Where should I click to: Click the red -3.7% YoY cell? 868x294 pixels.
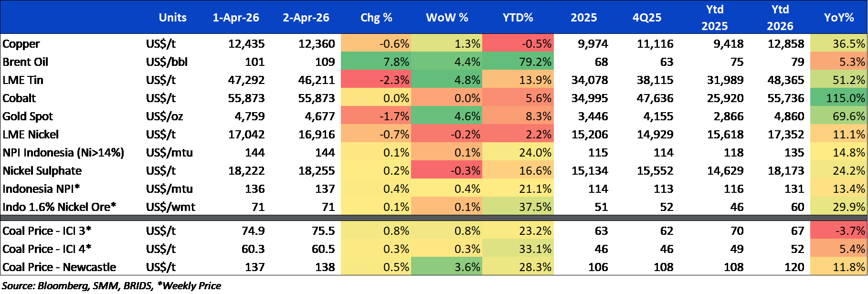(x=839, y=231)
